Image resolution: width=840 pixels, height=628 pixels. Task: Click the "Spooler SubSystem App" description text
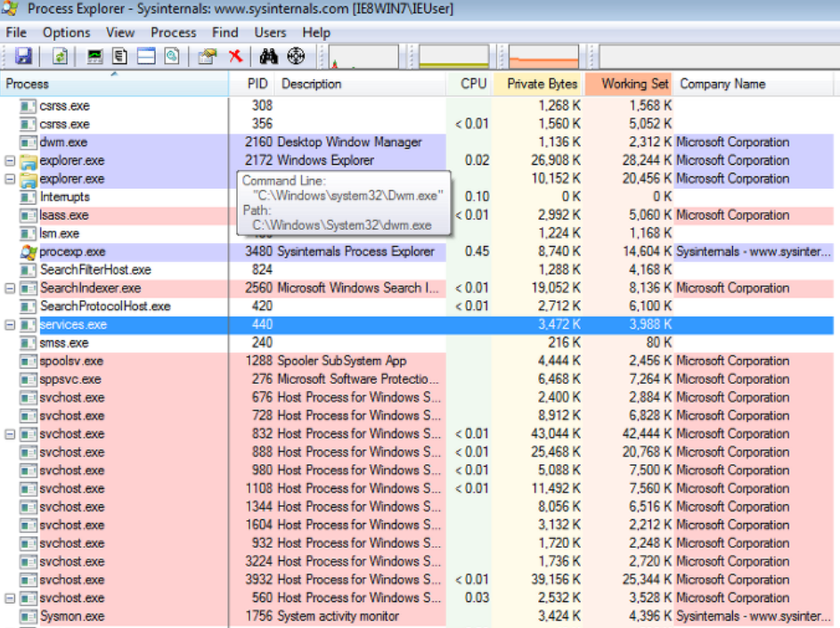342,361
